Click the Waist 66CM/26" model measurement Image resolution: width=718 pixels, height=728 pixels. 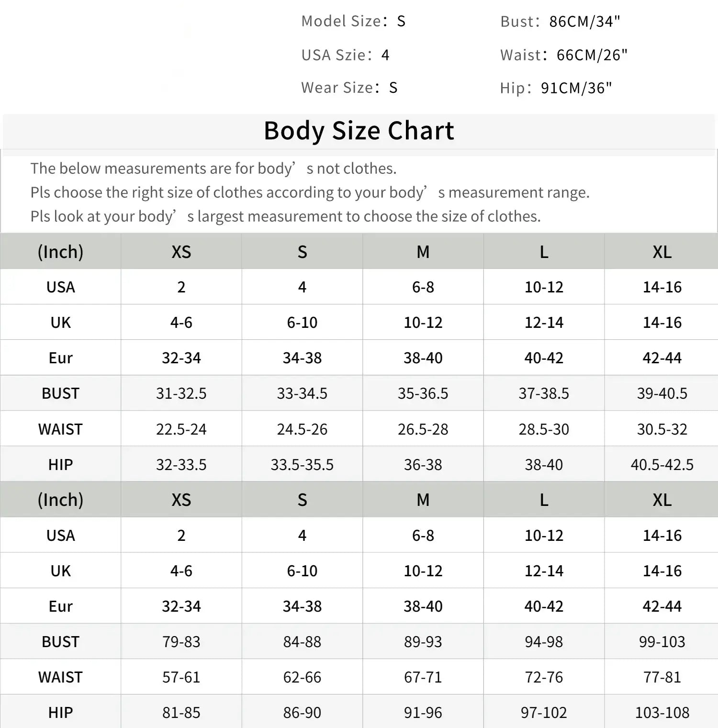[563, 55]
